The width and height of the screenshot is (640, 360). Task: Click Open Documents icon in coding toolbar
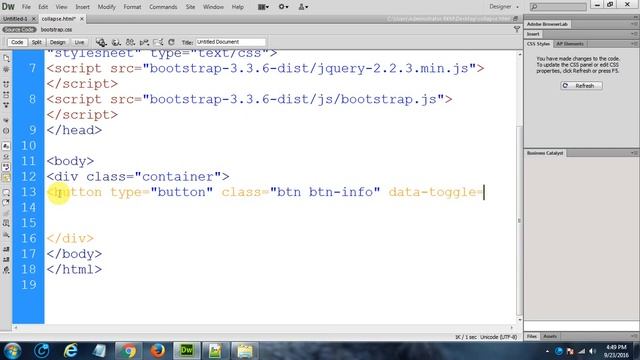click(6, 58)
